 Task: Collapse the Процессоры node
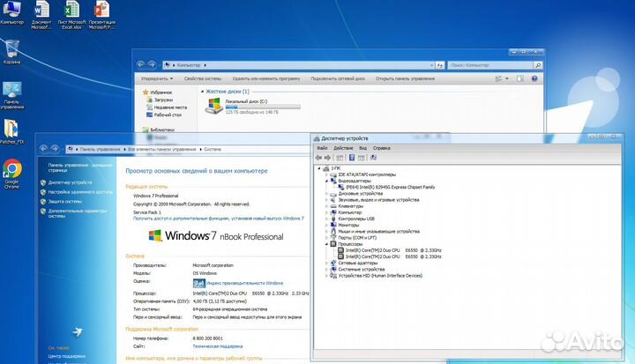pos(326,244)
